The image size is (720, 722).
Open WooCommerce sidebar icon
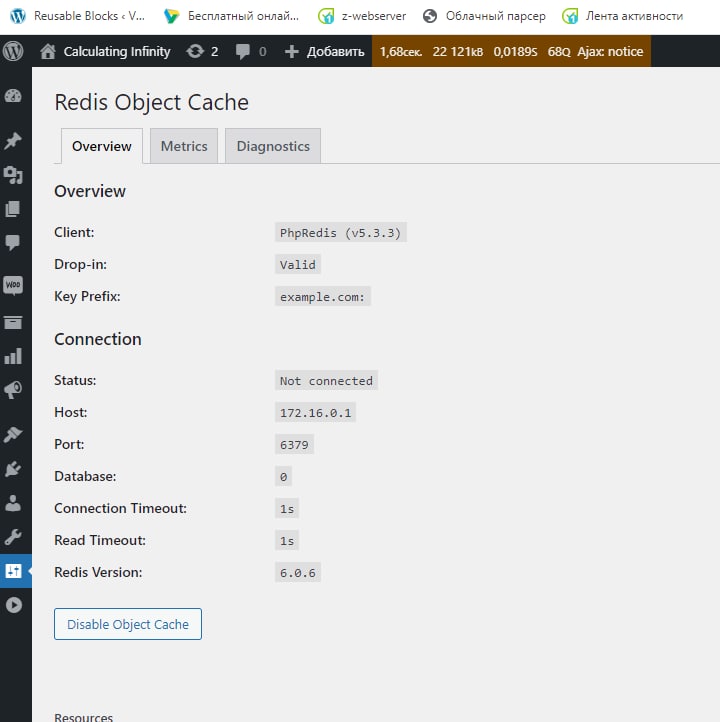pyautogui.click(x=13, y=285)
